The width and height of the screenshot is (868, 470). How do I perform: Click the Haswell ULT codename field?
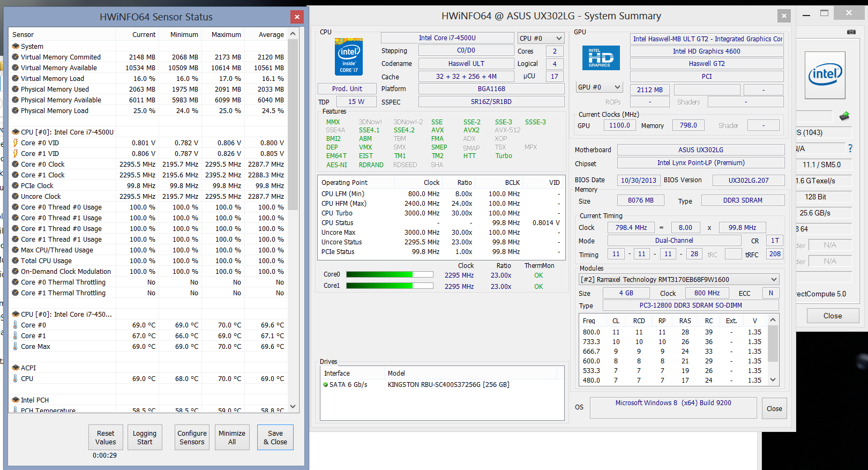click(466, 63)
